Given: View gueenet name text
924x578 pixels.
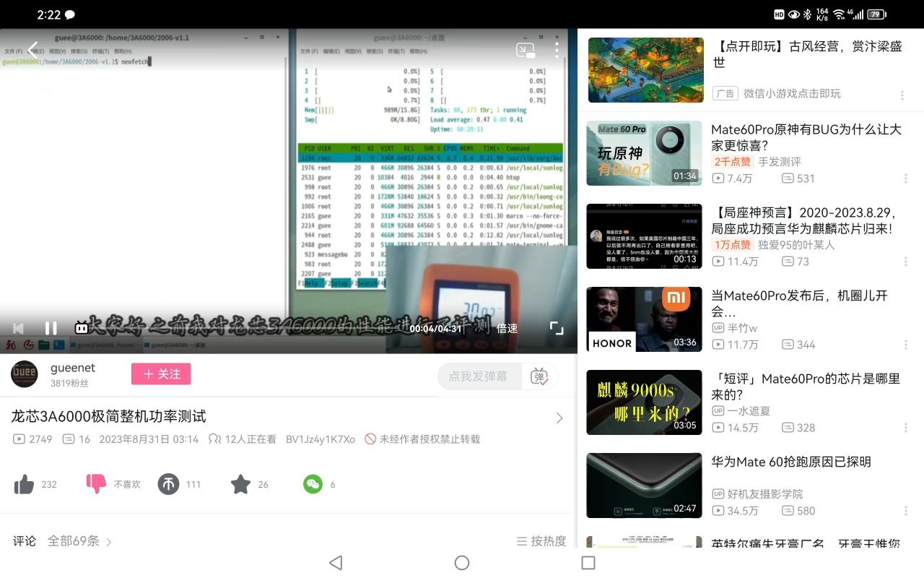Looking at the screenshot, I should pos(73,368).
